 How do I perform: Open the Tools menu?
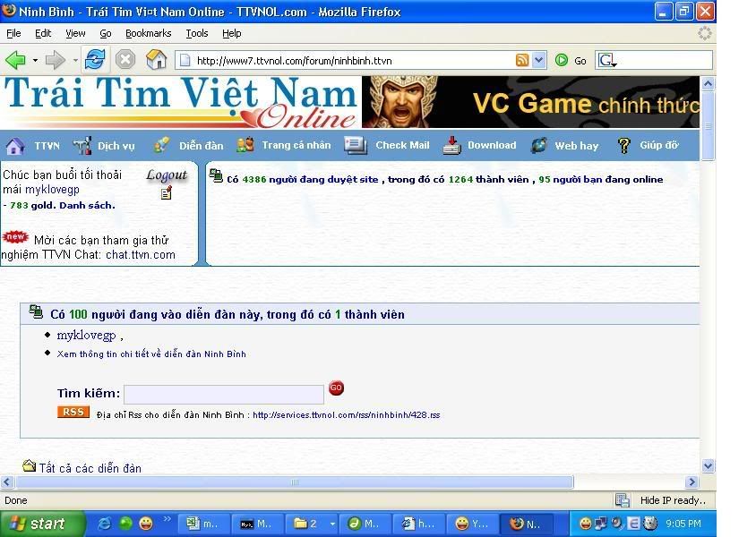tap(197, 33)
